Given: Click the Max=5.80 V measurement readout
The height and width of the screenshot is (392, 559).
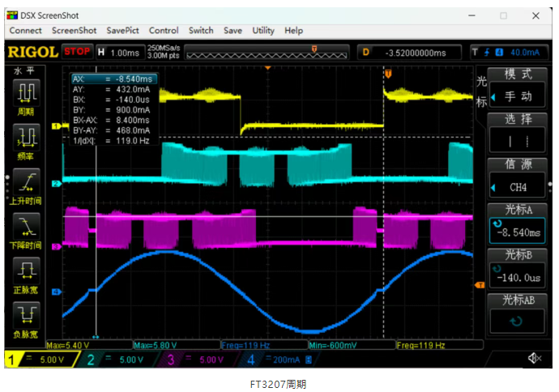Looking at the screenshot, I should (156, 345).
